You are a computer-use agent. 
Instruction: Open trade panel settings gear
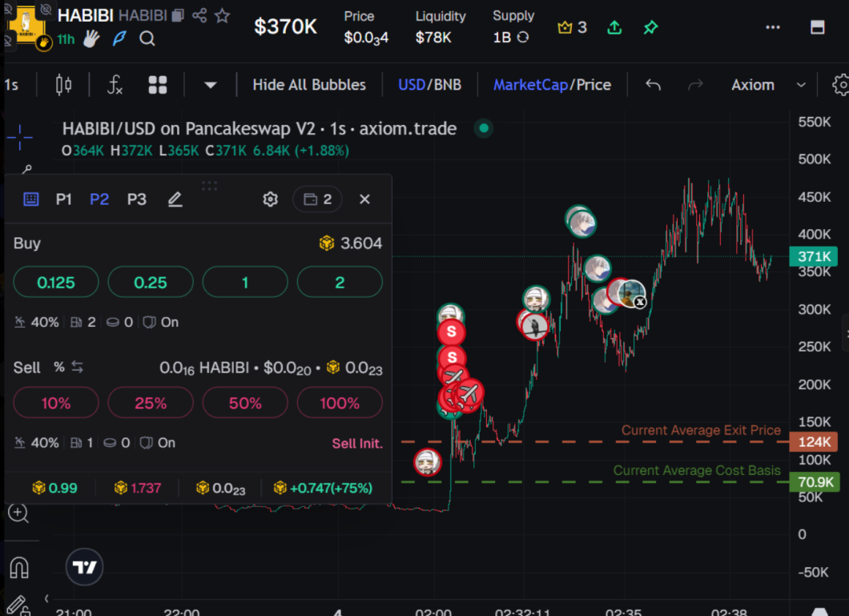[270, 199]
